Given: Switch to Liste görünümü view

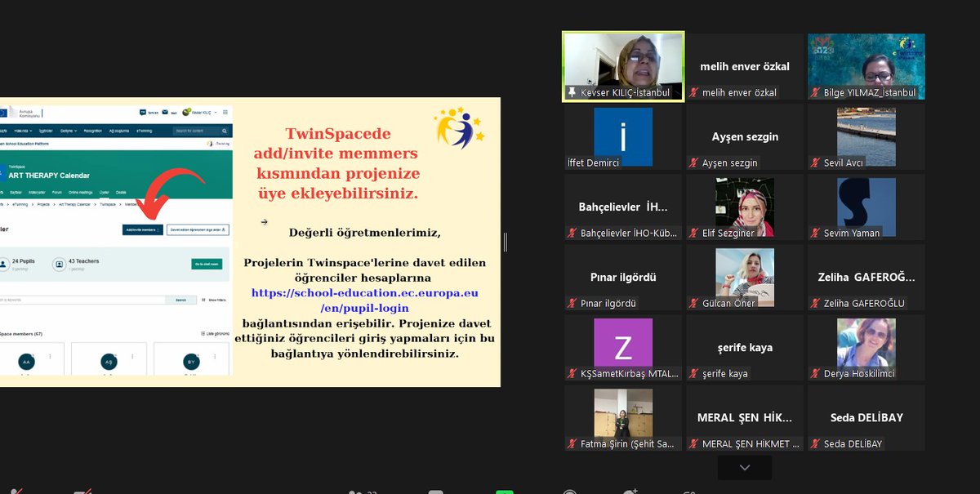Looking at the screenshot, I should point(215,333).
